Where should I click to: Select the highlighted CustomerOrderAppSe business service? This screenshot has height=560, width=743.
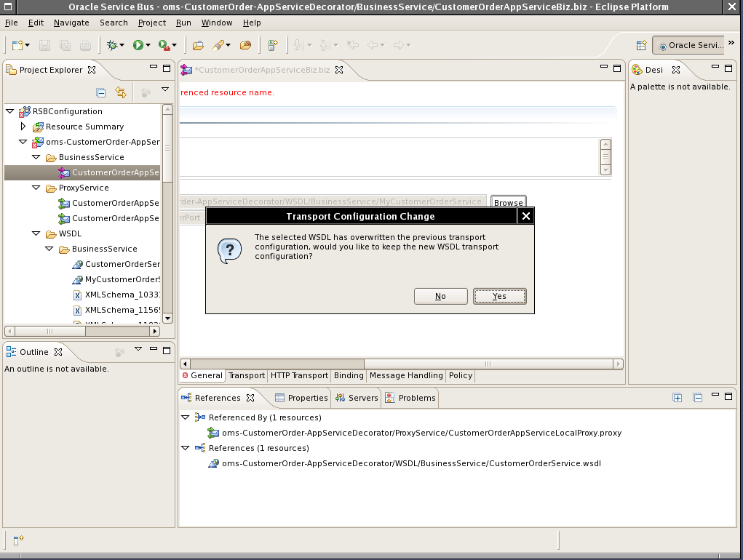point(109,172)
